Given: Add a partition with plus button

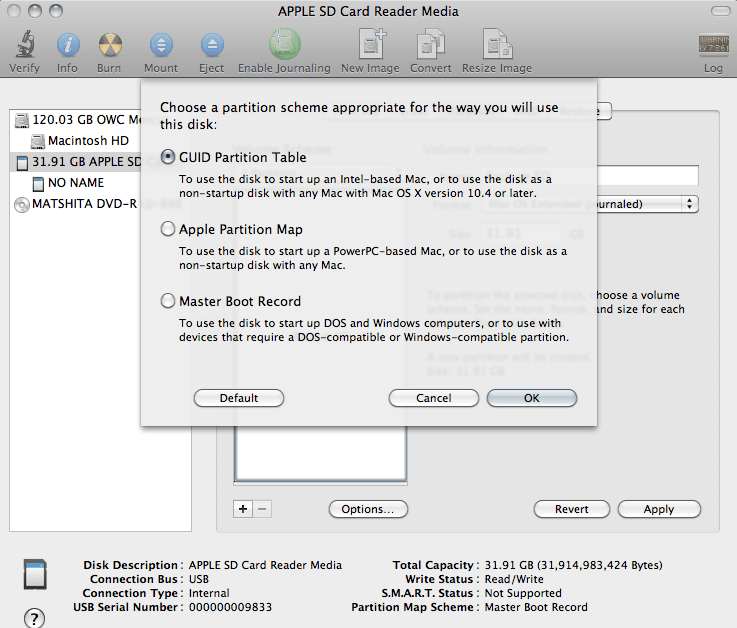Looking at the screenshot, I should pos(243,509).
